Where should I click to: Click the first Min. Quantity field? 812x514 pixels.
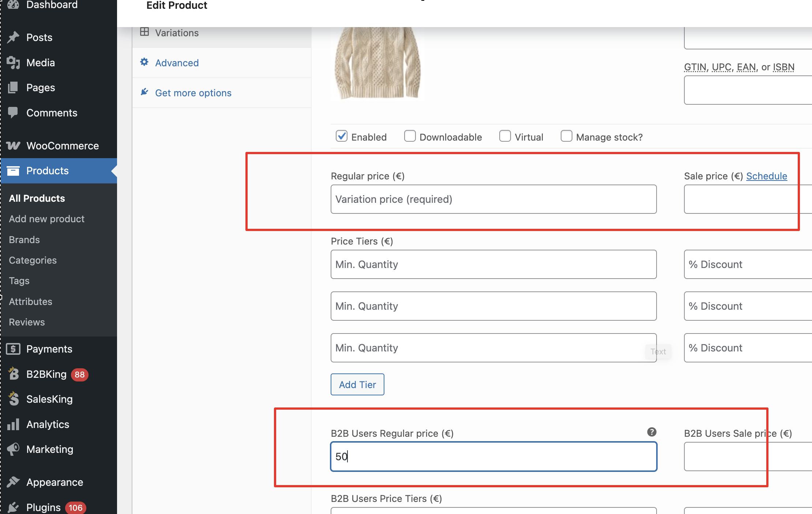494,264
